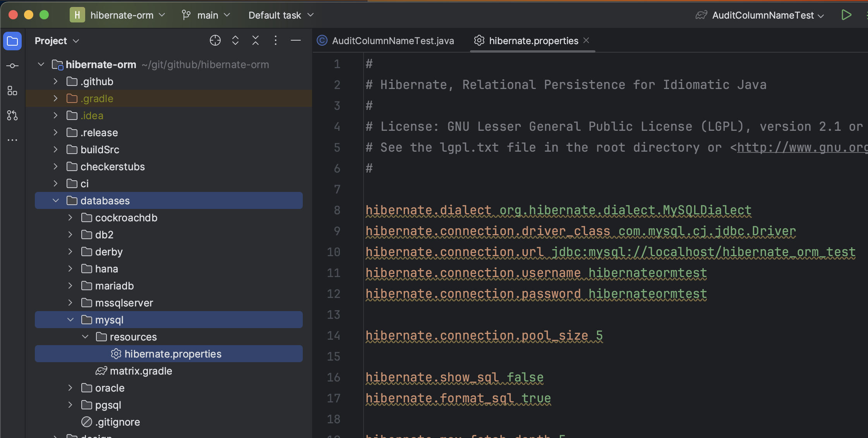This screenshot has width=868, height=438.
Task: Hide the Project panel with the minimize icon
Action: [296, 41]
